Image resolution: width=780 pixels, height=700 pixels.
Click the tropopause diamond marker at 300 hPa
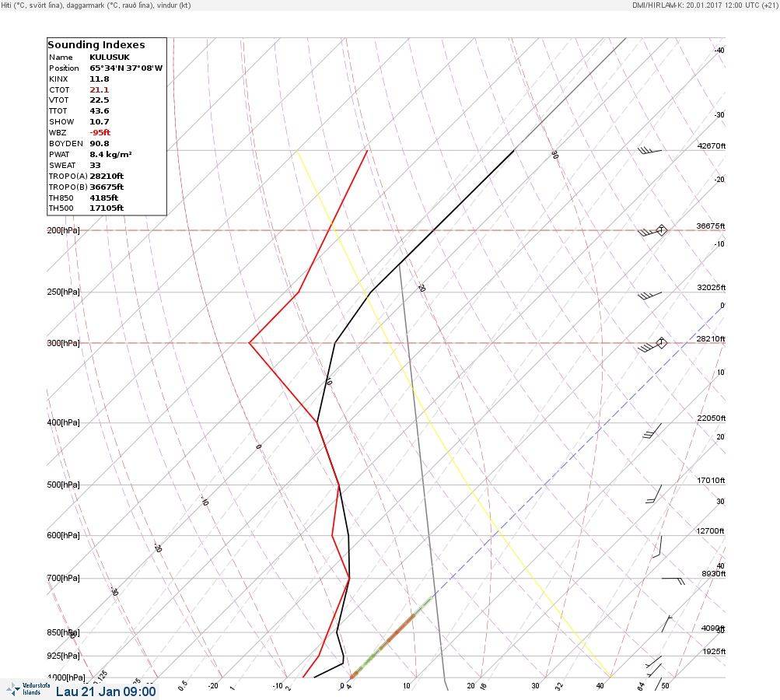[x=661, y=343]
